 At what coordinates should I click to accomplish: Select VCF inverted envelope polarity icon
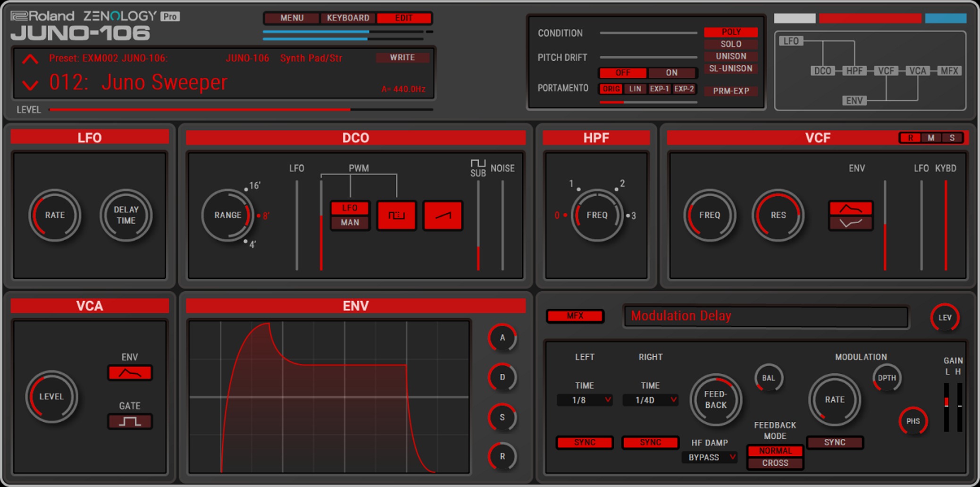click(851, 223)
